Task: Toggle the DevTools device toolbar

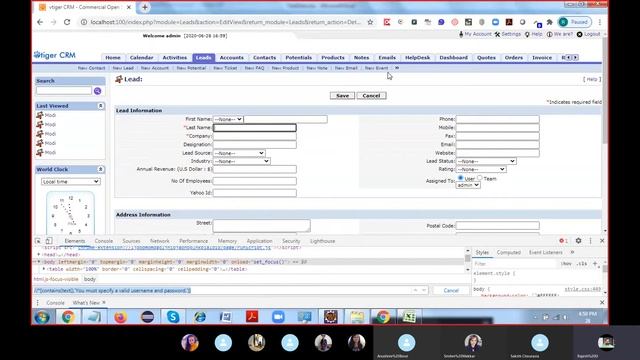Action: (x=49, y=241)
